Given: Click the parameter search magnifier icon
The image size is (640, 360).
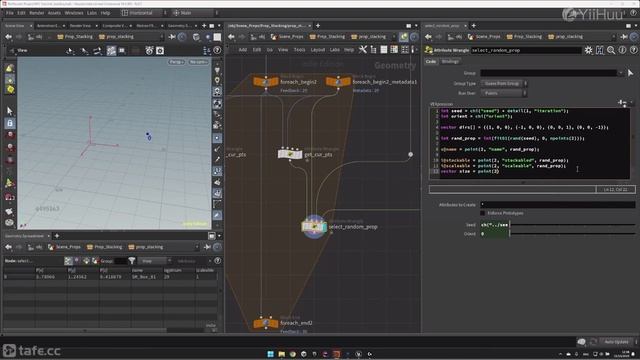Looking at the screenshot, I should (x=611, y=50).
